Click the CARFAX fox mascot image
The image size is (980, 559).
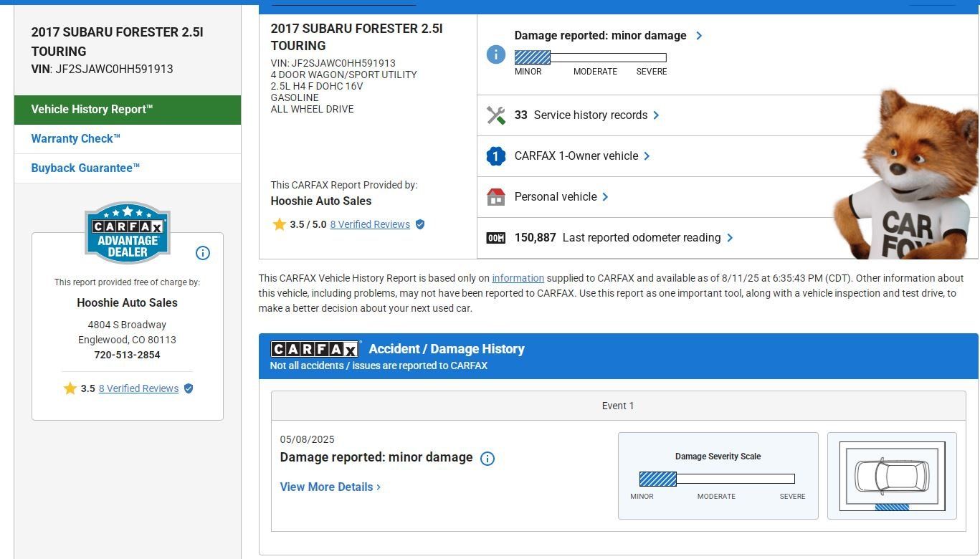[905, 174]
